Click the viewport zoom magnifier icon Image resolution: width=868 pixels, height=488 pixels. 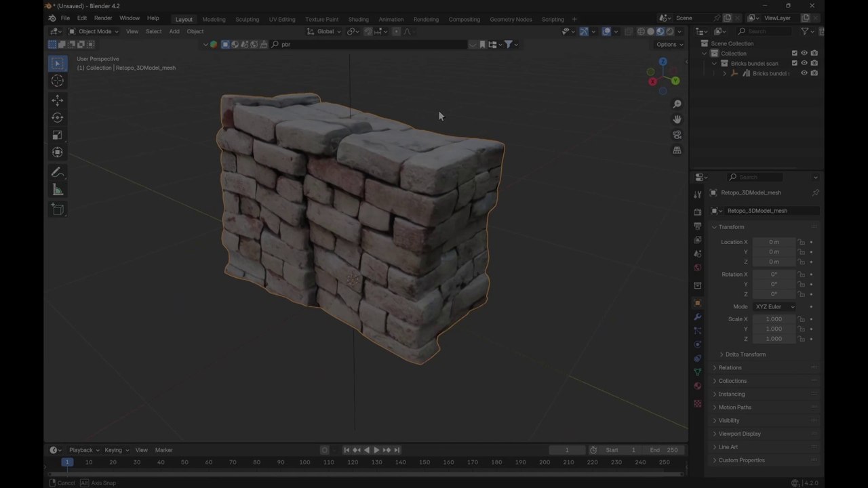[x=677, y=104]
